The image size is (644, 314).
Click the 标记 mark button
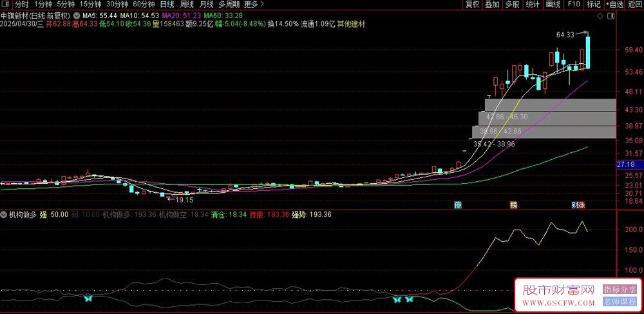click(594, 5)
